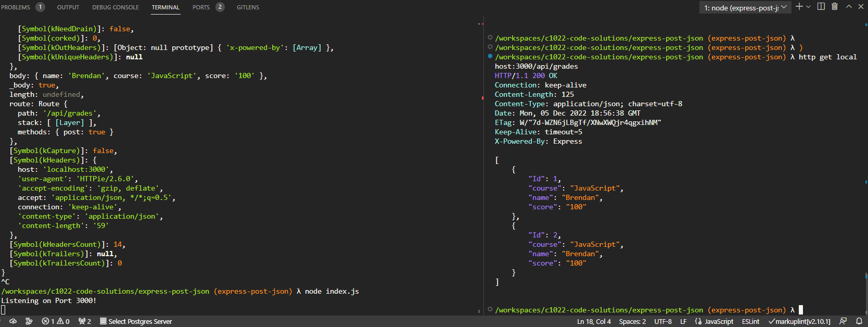Change indentation via Spaces: 2
This screenshot has width=868, height=327.
[632, 321]
